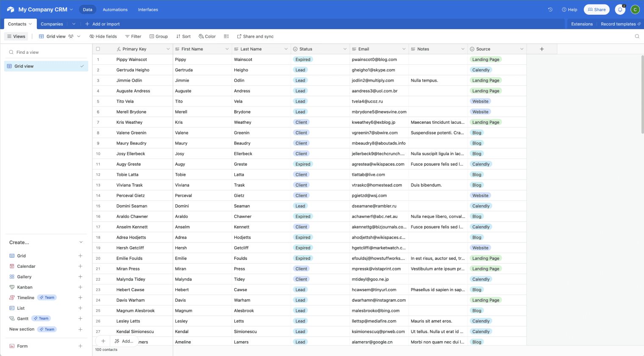Toggle the select-all rows checkbox
This screenshot has width=644, height=356.
tap(98, 49)
